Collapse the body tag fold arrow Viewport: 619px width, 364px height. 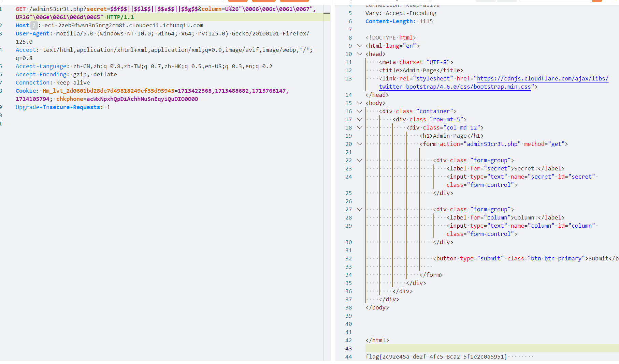tap(359, 103)
